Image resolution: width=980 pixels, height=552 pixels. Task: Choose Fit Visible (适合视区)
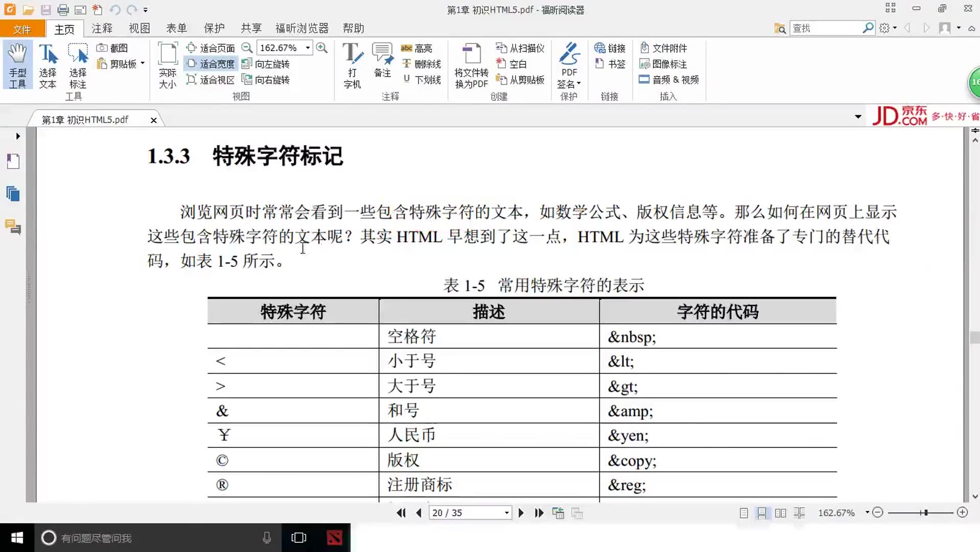pyautogui.click(x=211, y=80)
